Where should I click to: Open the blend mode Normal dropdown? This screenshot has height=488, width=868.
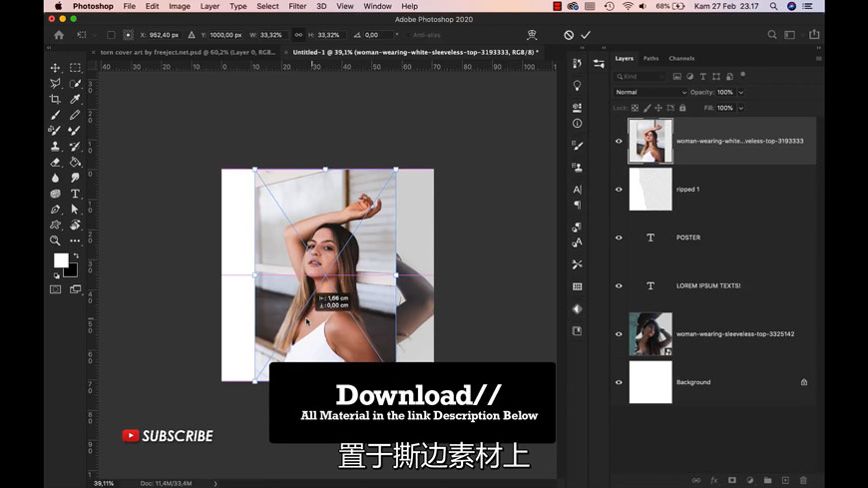click(x=651, y=93)
